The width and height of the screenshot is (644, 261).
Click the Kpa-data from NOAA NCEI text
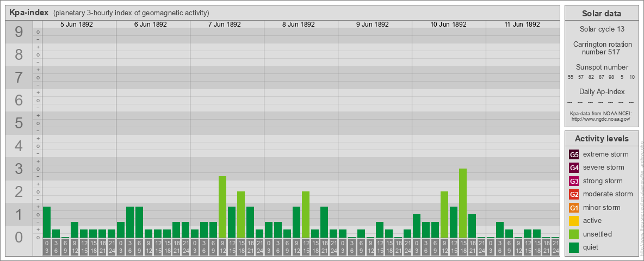(600, 113)
